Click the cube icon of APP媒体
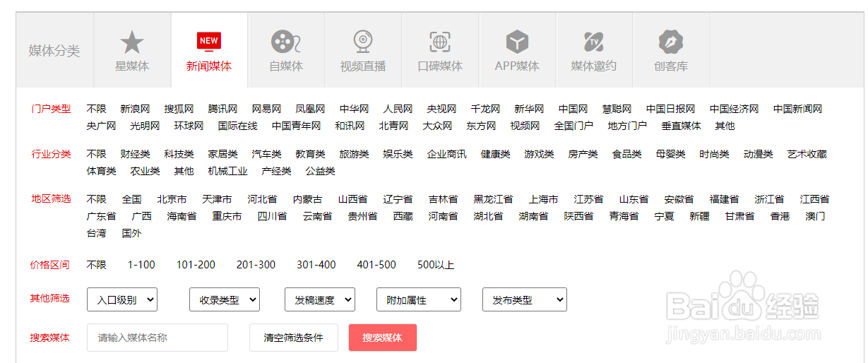 (x=518, y=42)
